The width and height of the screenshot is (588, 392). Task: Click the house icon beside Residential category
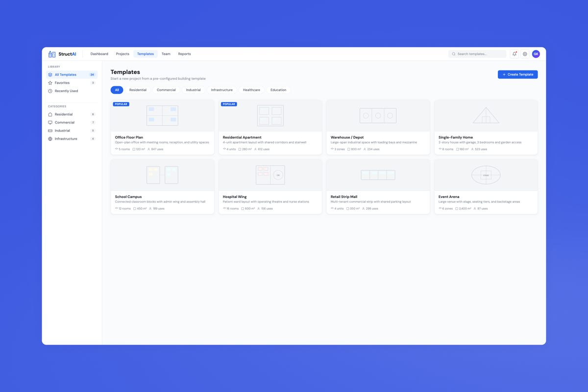click(50, 114)
